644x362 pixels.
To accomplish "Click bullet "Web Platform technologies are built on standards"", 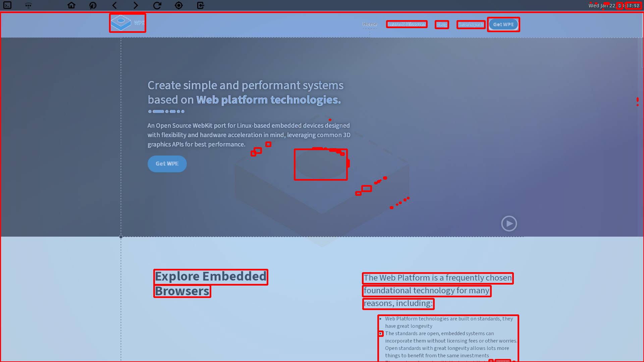I will point(449,322).
